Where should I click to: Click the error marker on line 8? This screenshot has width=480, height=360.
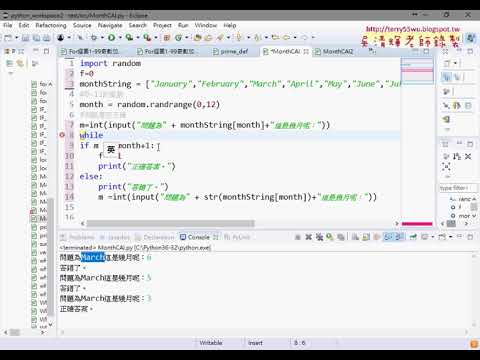pyautogui.click(x=62, y=135)
